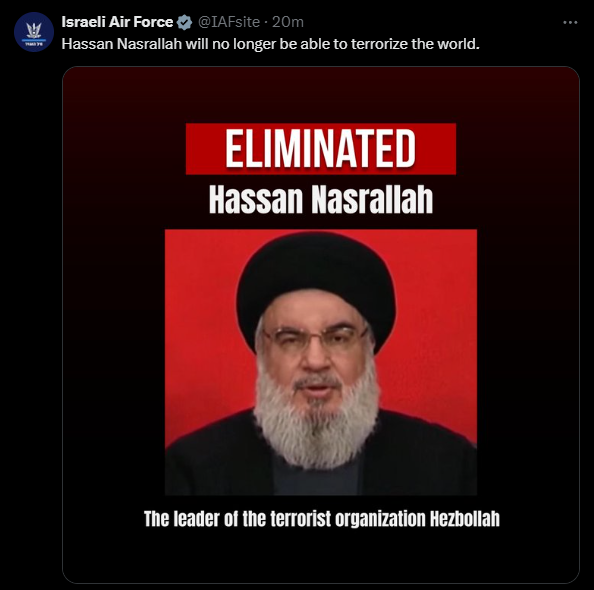Click the word ELIMINATED's letter E
This screenshot has height=590, width=594.
click(234, 148)
